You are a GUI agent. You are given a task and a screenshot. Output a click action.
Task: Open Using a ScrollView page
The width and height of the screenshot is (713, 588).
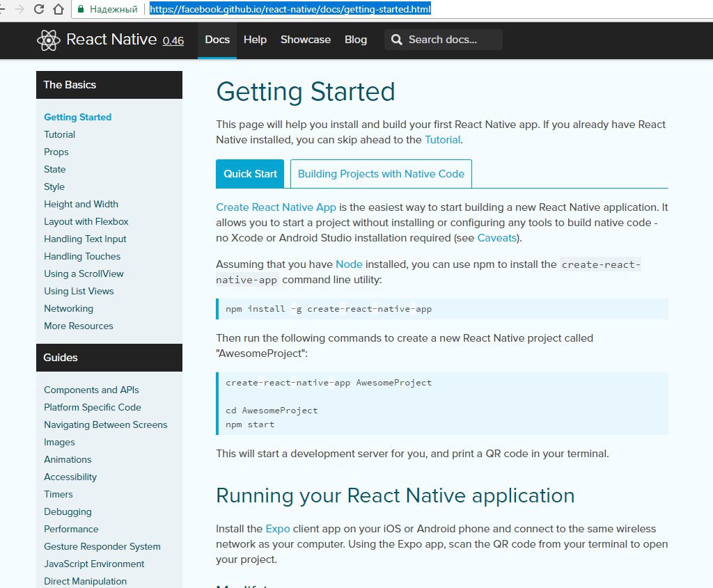pos(84,273)
